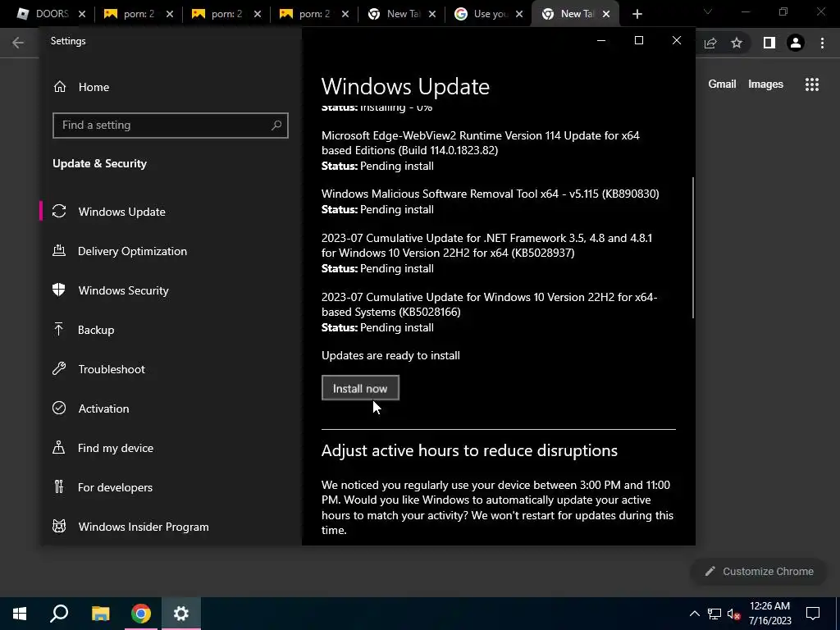Open Google apps grid
This screenshot has height=630, width=840.
click(x=812, y=84)
